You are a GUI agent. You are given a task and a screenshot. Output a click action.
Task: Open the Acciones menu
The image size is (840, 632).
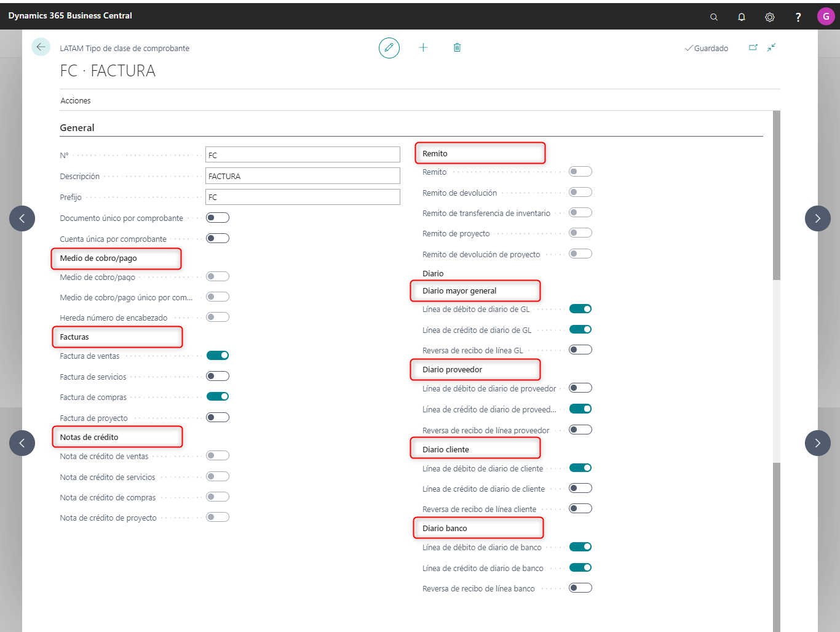click(76, 100)
